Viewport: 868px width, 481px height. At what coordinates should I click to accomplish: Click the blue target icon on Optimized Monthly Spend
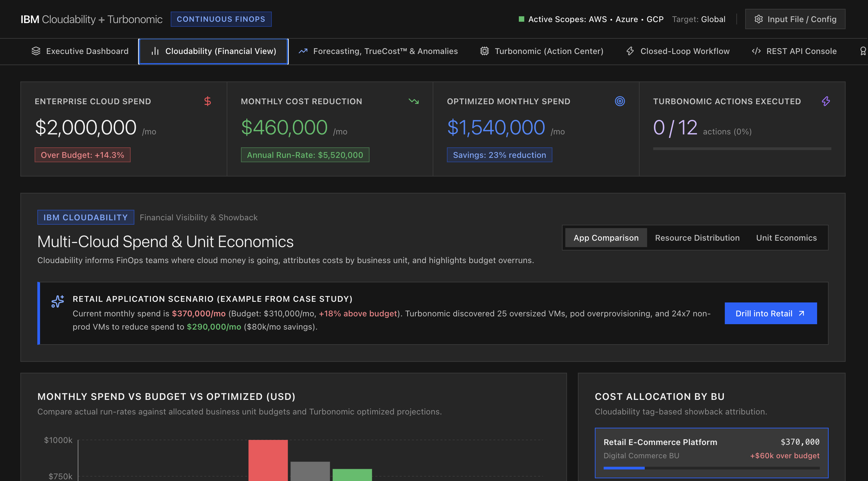620,101
